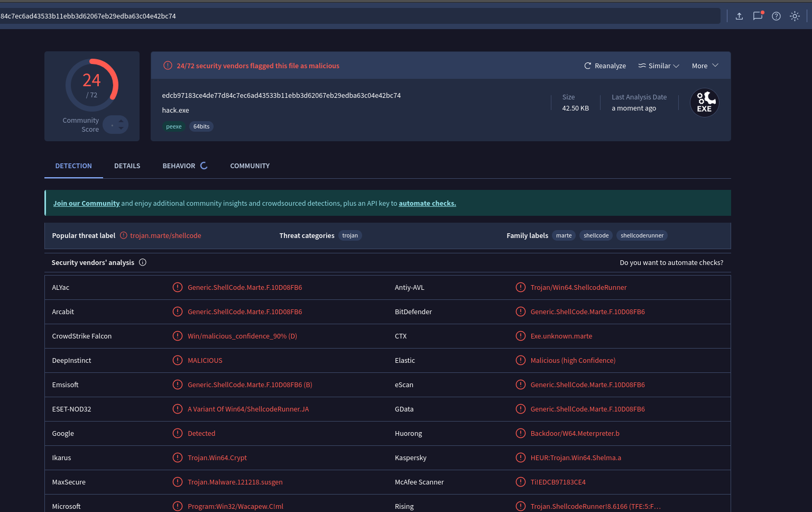Click the Exe.unknown.marte result
812x512 pixels.
point(561,336)
